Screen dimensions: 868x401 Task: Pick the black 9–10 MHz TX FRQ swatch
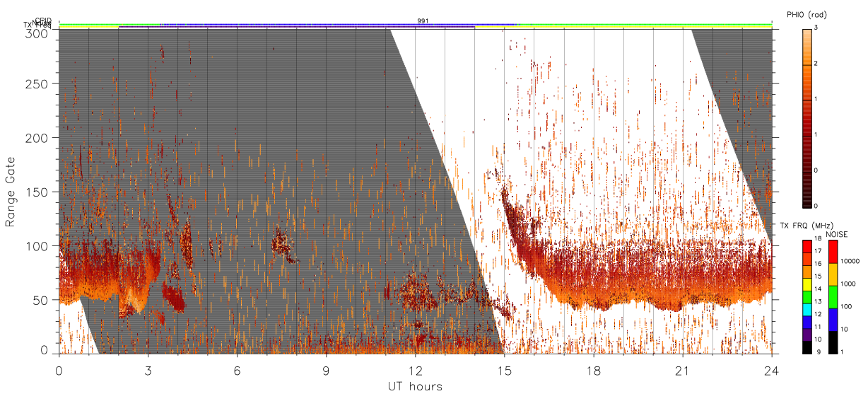click(807, 347)
